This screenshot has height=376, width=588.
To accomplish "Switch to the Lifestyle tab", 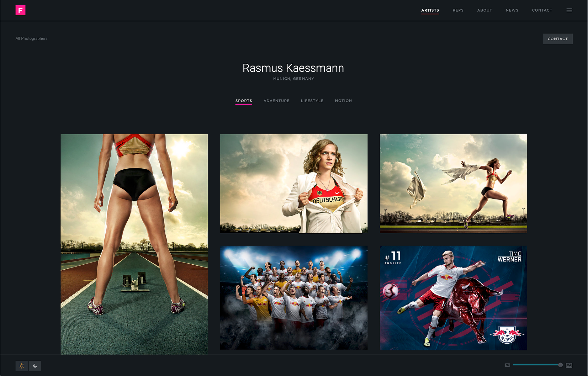I will (312, 101).
